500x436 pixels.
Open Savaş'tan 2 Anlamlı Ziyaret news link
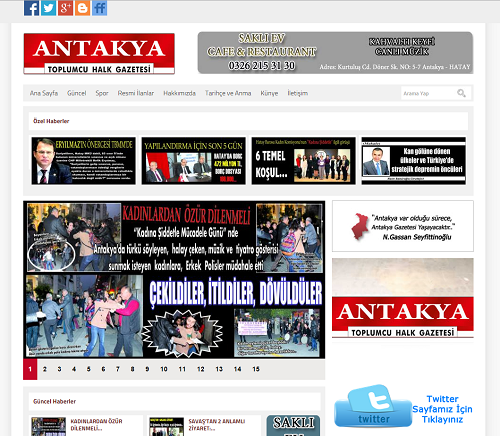click(217, 425)
